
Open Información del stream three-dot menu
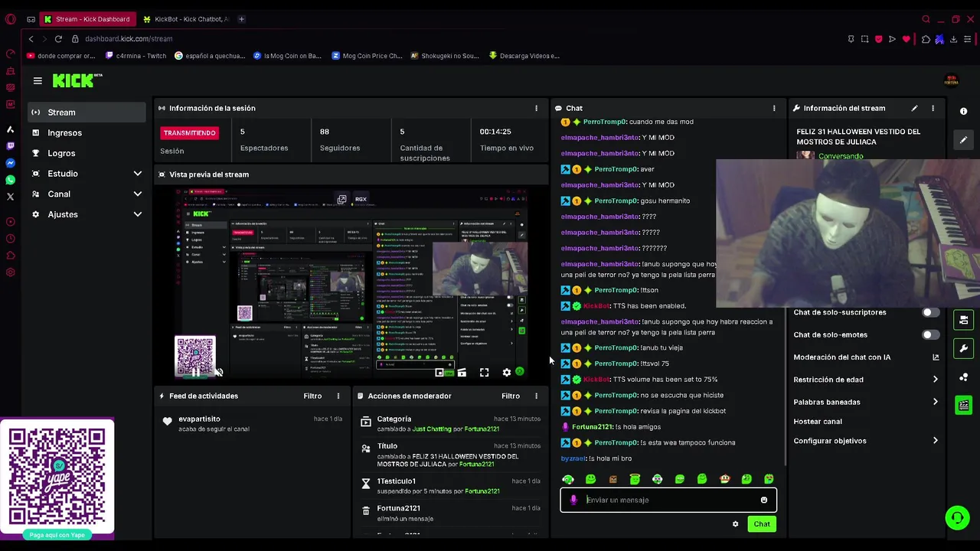933,108
